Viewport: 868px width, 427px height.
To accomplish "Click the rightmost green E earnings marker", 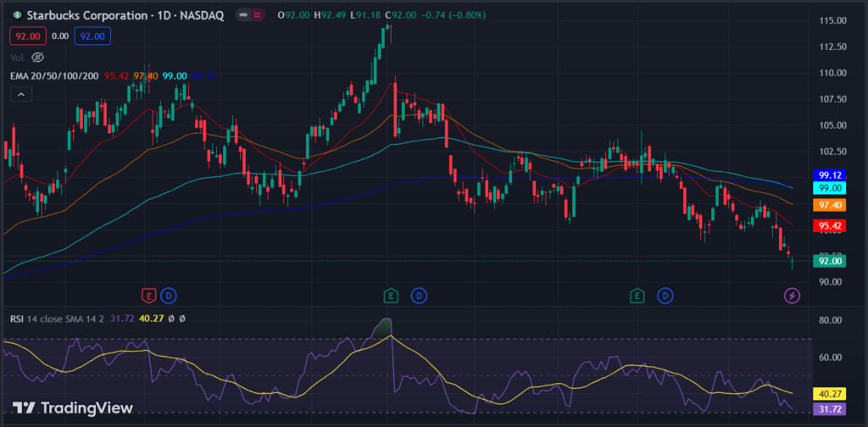I will pos(637,296).
